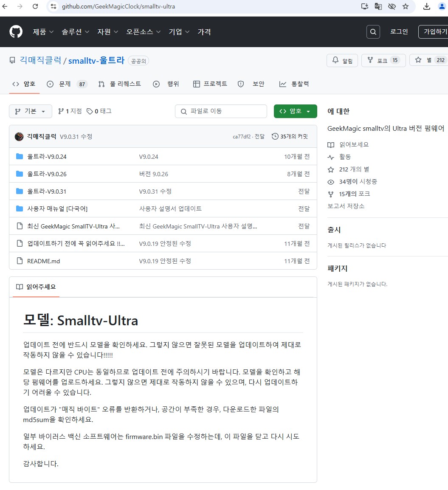
Task: Select the 읽어주세요 readme tab
Action: pos(36,287)
